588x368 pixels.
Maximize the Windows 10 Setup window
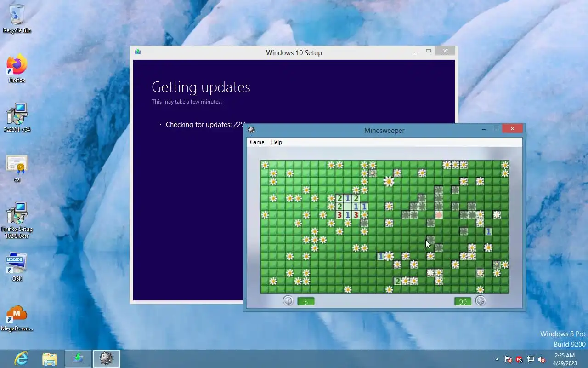[x=429, y=52]
